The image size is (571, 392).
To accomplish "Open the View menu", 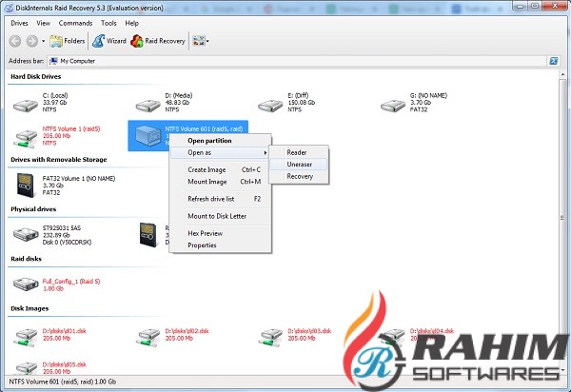I will click(44, 23).
